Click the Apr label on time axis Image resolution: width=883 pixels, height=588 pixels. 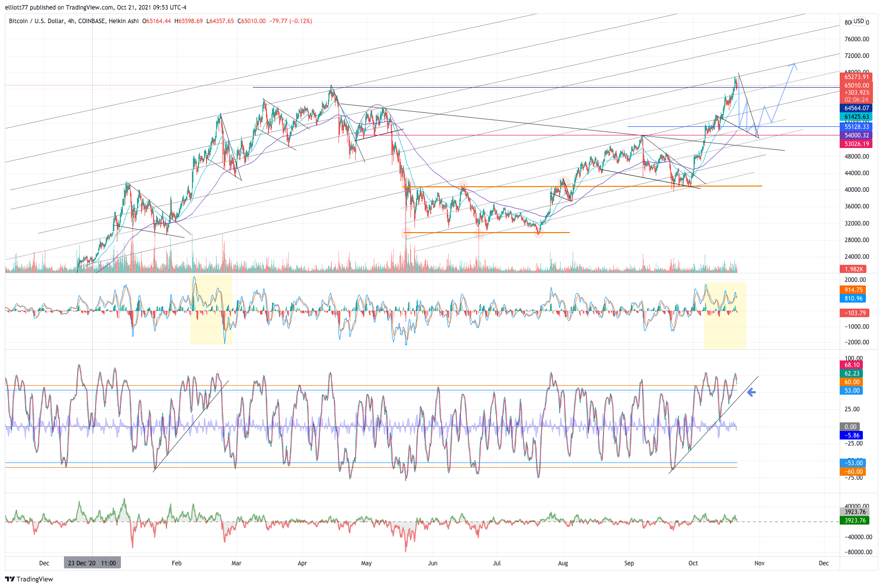pos(302,563)
